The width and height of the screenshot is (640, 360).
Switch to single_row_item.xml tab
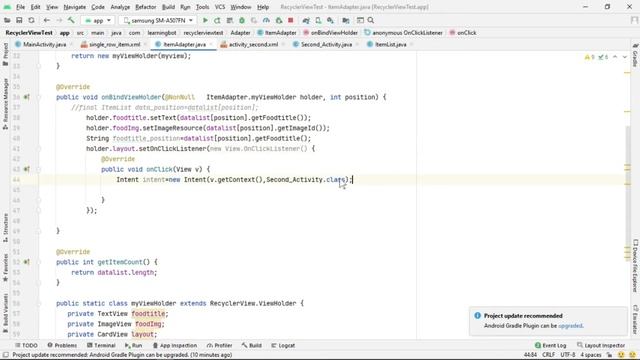click(114, 44)
